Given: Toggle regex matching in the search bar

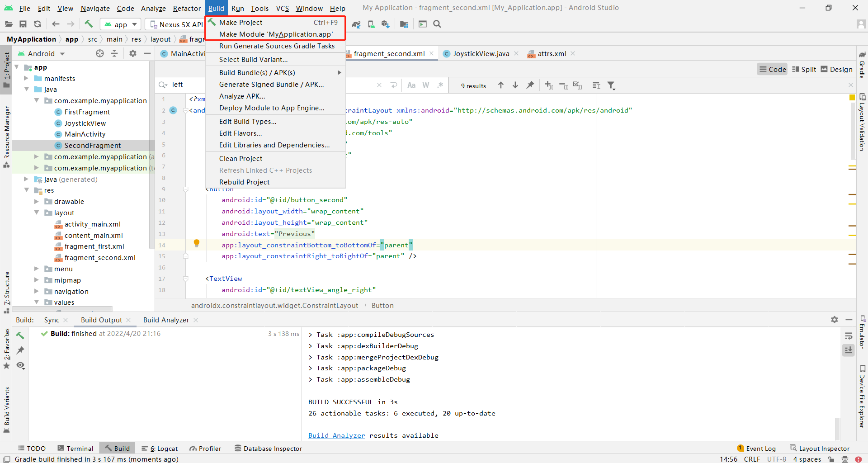Looking at the screenshot, I should click(441, 85).
